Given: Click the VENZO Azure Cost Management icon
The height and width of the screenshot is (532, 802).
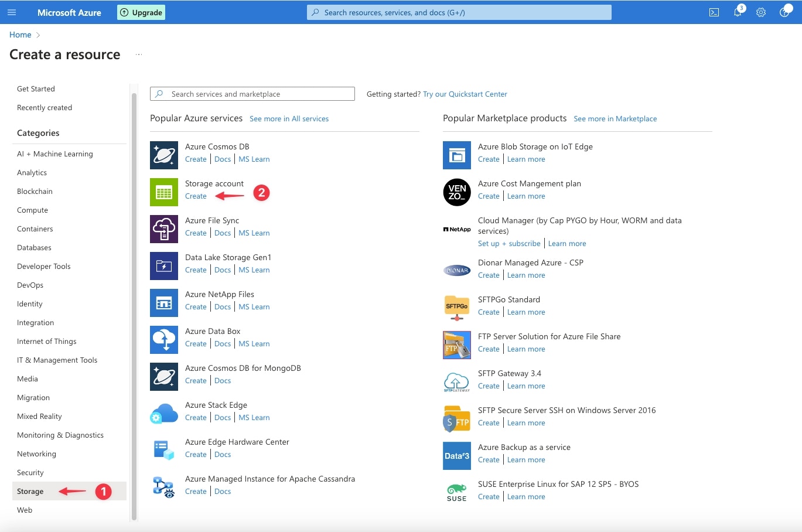Looking at the screenshot, I should (x=457, y=192).
